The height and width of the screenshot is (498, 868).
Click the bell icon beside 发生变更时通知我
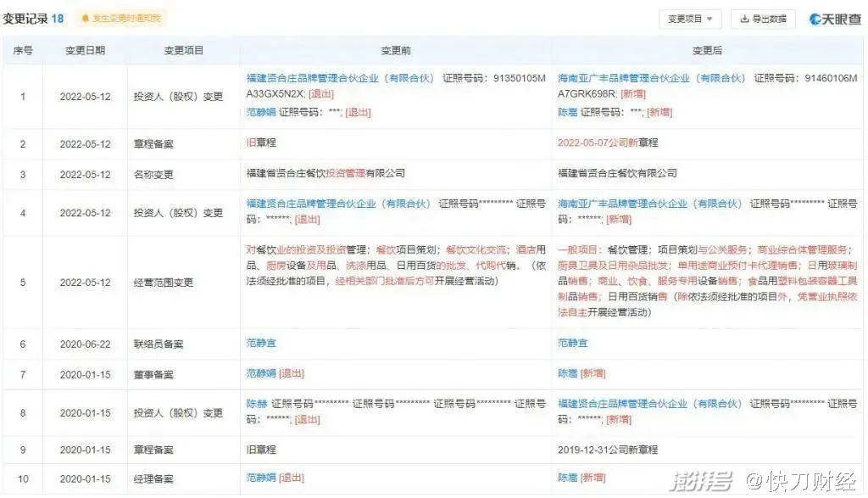[x=85, y=19]
